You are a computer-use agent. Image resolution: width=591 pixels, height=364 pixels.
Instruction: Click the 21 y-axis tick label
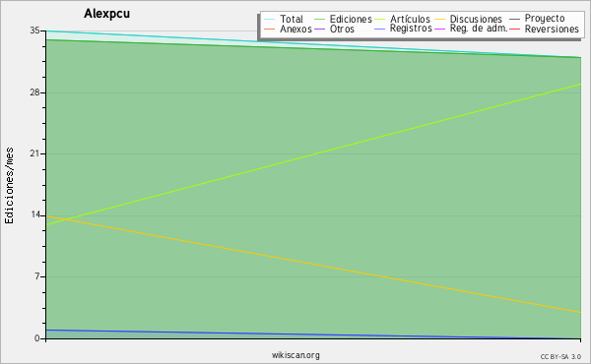point(35,153)
